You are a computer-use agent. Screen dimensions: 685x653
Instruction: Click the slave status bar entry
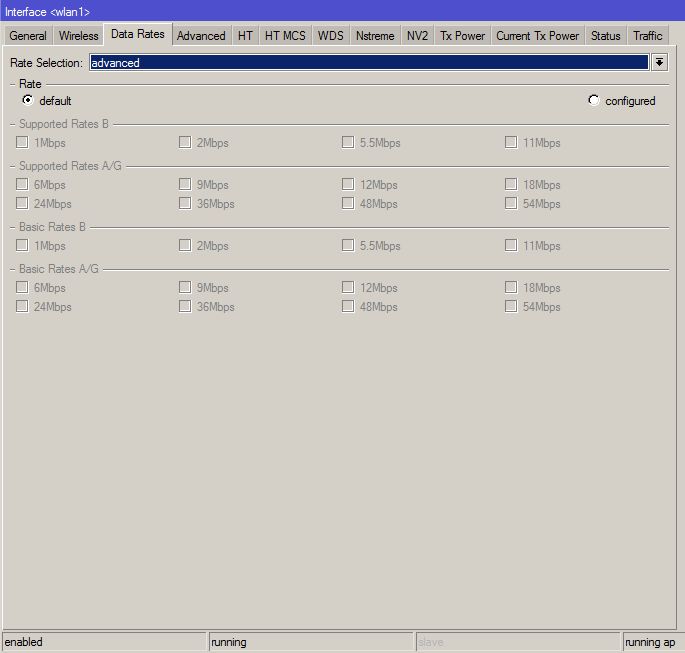(518, 642)
